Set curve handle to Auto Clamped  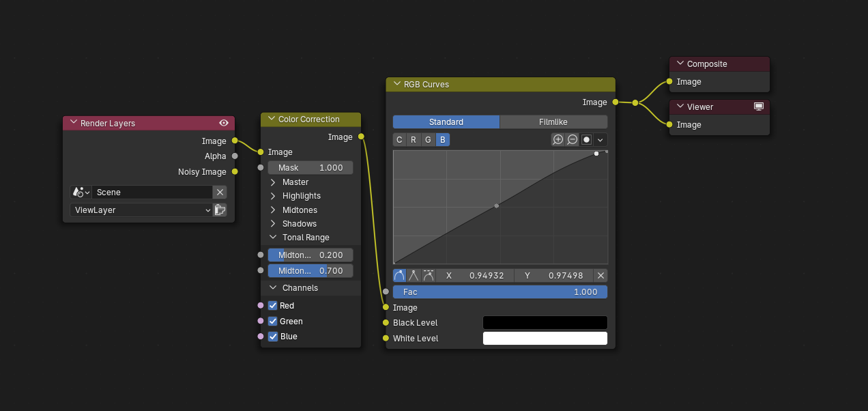(429, 276)
